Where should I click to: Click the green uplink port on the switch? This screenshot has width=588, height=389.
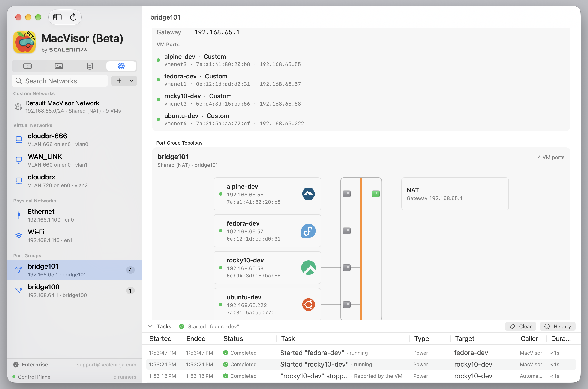[376, 194]
